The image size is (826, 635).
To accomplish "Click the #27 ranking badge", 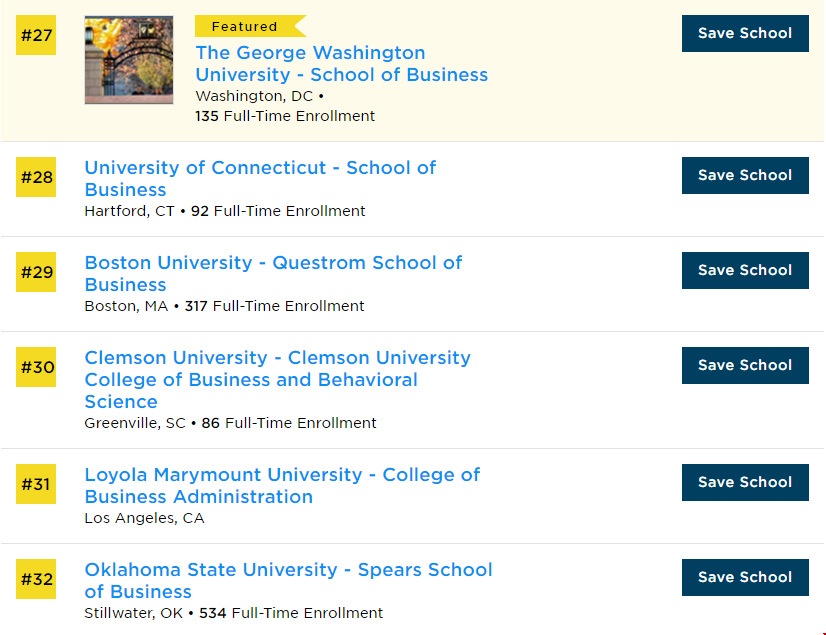I will [37, 36].
